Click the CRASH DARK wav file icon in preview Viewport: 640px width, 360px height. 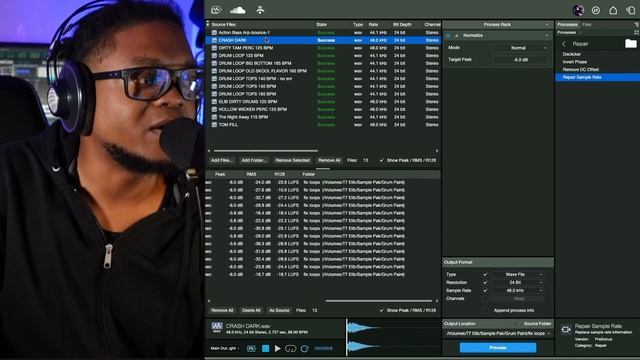click(217, 327)
